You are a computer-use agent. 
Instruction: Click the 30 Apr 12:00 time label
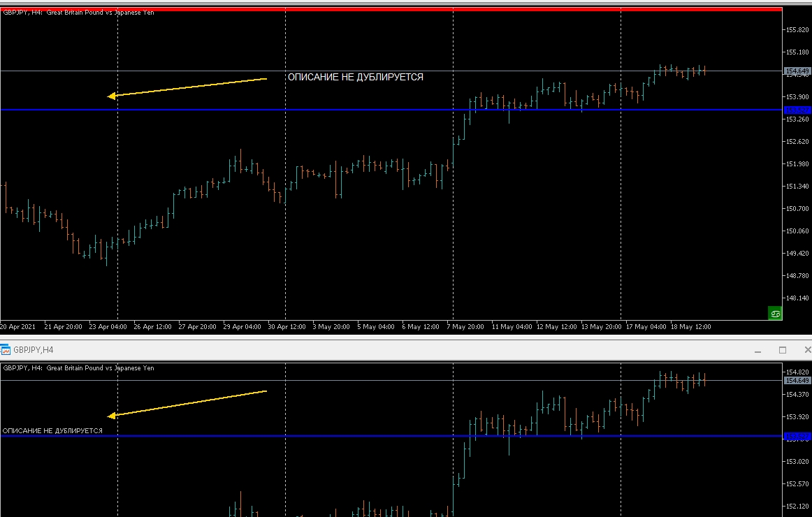pyautogui.click(x=287, y=326)
